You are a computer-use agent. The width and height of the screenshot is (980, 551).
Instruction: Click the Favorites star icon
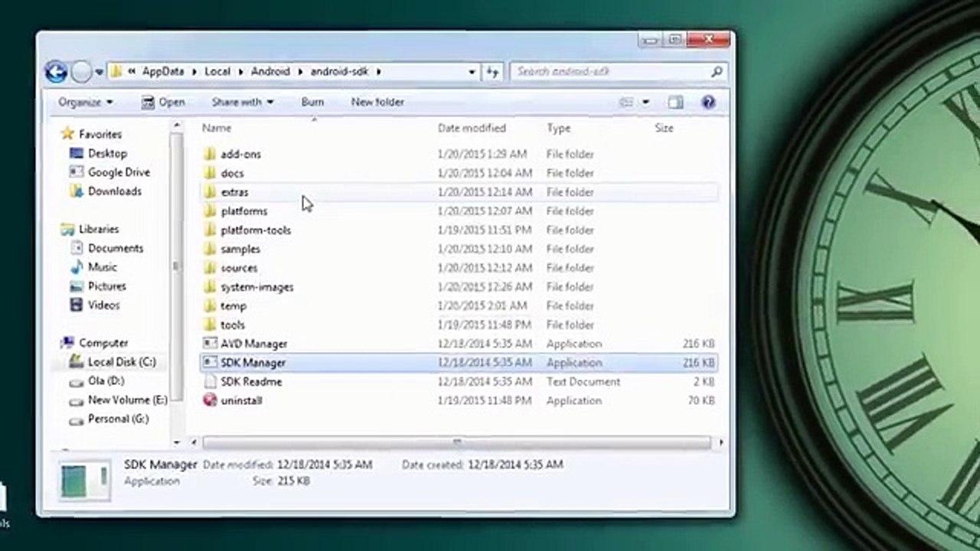point(67,134)
